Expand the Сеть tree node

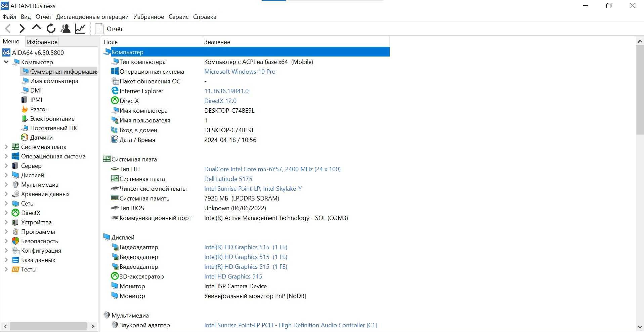[6, 204]
